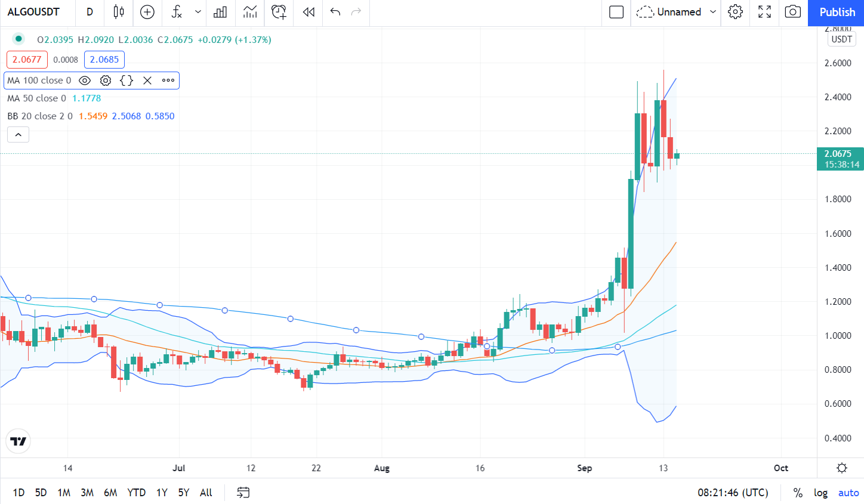Click the USDT currency label
Screen dimensions: 864x504
click(841, 39)
